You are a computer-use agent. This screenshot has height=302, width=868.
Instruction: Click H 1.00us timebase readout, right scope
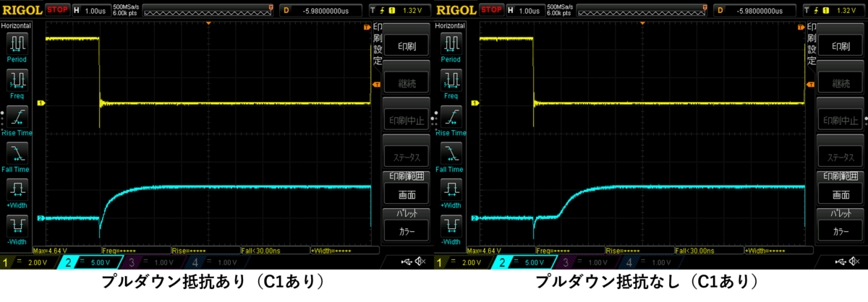pos(527,10)
